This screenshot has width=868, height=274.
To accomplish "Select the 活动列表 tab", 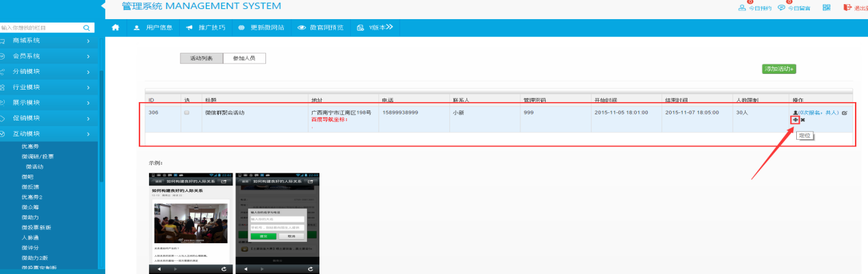I will pos(201,59).
